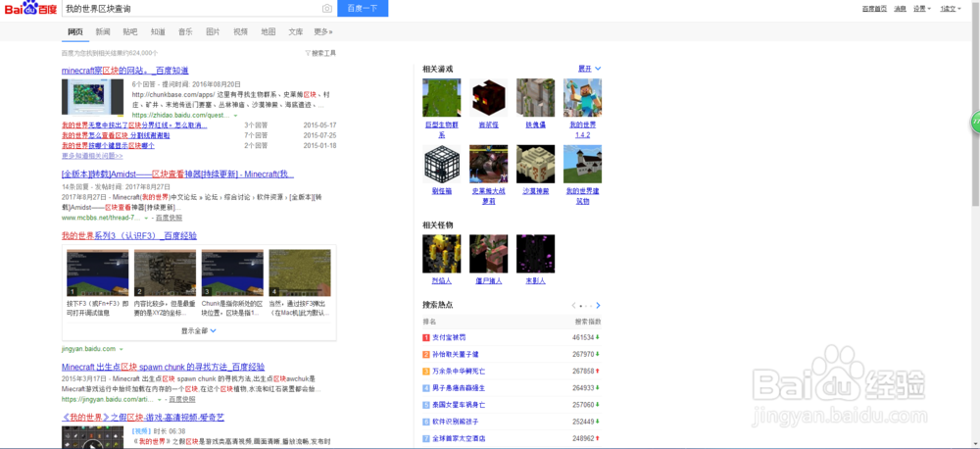Click the 百度一下 search button
Image resolution: width=980 pixels, height=449 pixels.
pos(363,8)
